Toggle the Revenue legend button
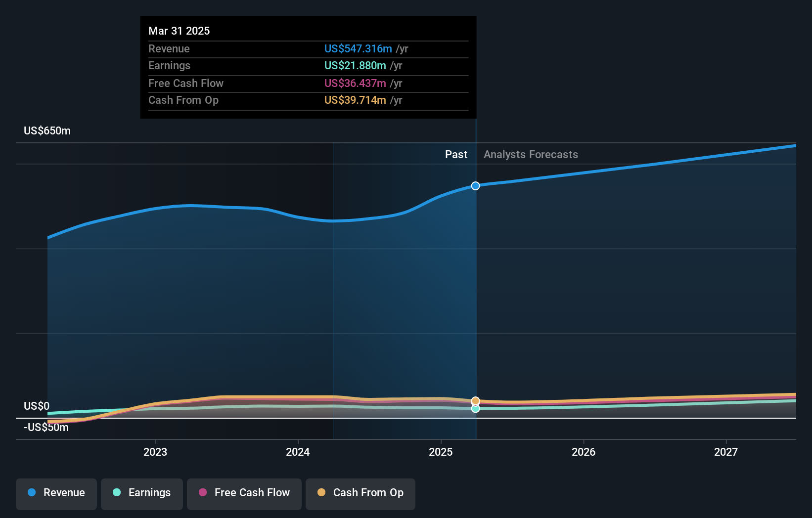The width and height of the screenshot is (812, 518). point(56,494)
